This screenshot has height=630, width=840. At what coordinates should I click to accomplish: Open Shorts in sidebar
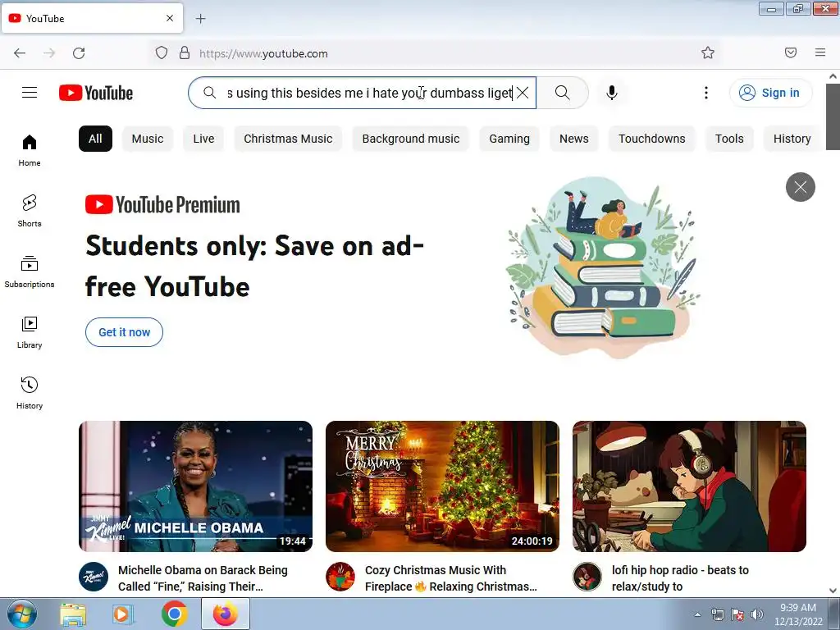click(x=30, y=211)
